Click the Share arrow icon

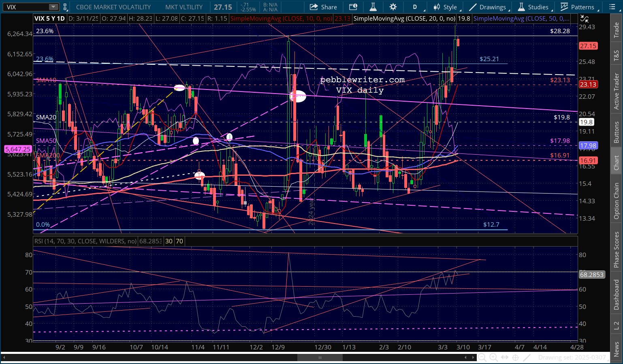314,7
